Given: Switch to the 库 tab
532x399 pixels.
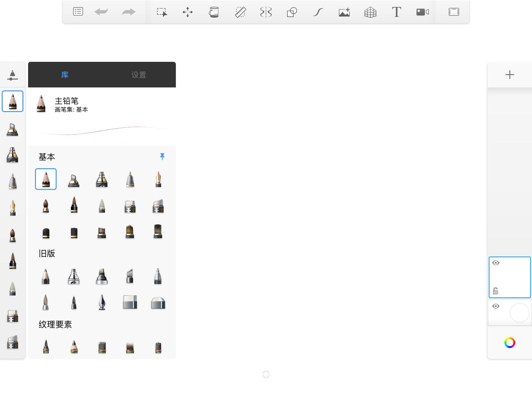Looking at the screenshot, I should pyautogui.click(x=65, y=75).
